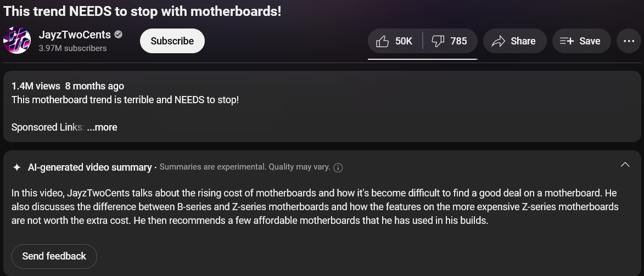The image size is (644, 276).
Task: Click the 3.97M subscribers count
Action: (x=72, y=48)
